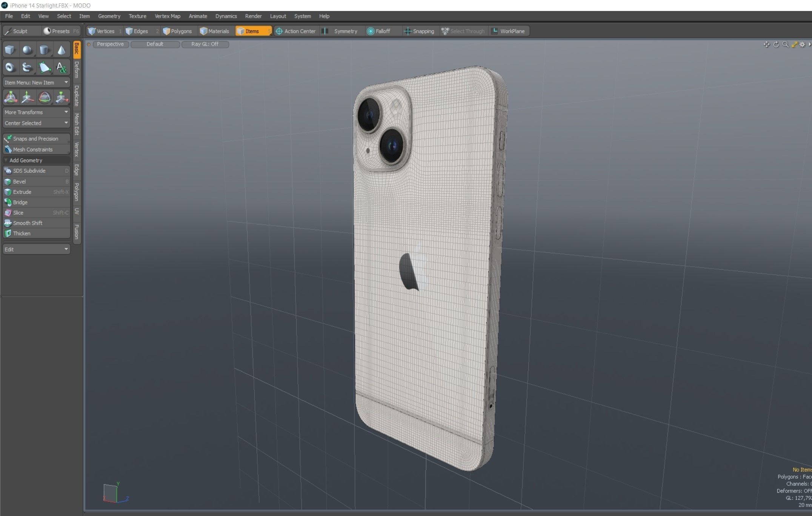Open the Center Selected dropdown
Image resolution: width=812 pixels, height=516 pixels.
click(37, 123)
